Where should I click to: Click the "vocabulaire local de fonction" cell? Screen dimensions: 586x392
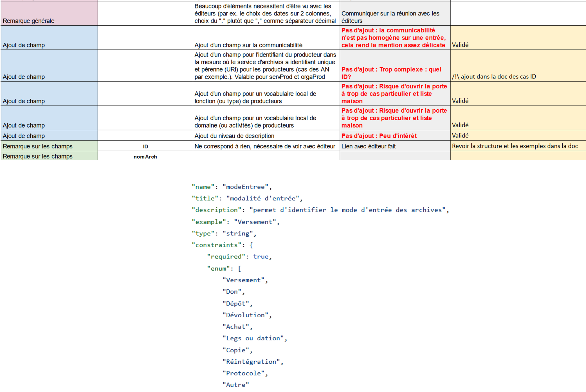(266, 94)
